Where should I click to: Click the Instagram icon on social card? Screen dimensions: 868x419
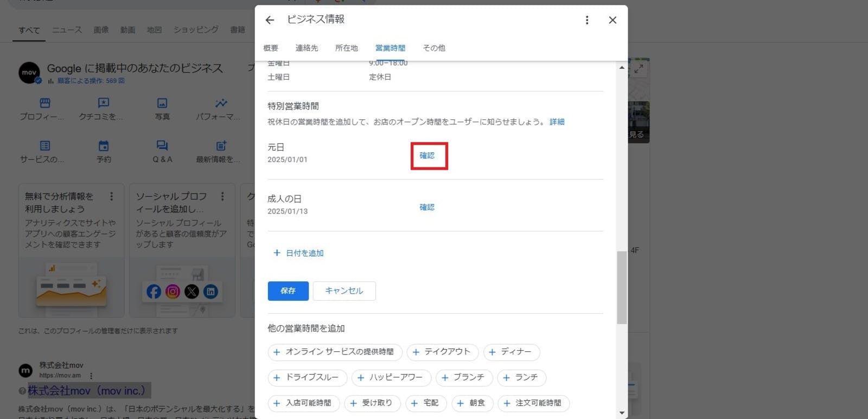pyautogui.click(x=173, y=292)
